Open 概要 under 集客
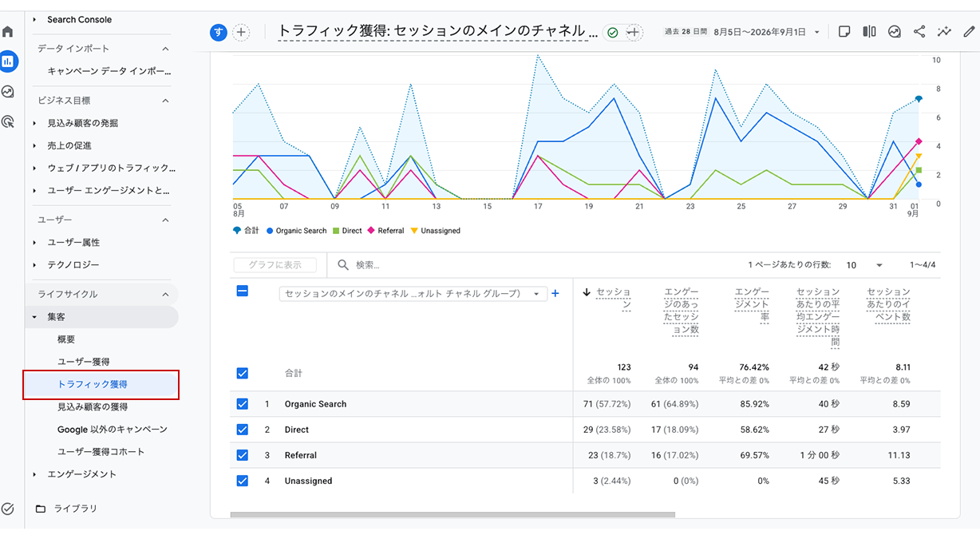The image size is (980, 539). point(66,339)
